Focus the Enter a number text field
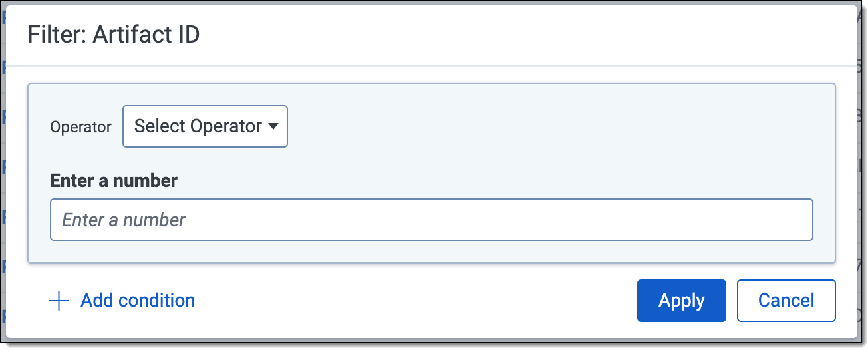The image size is (868, 352). (x=432, y=220)
